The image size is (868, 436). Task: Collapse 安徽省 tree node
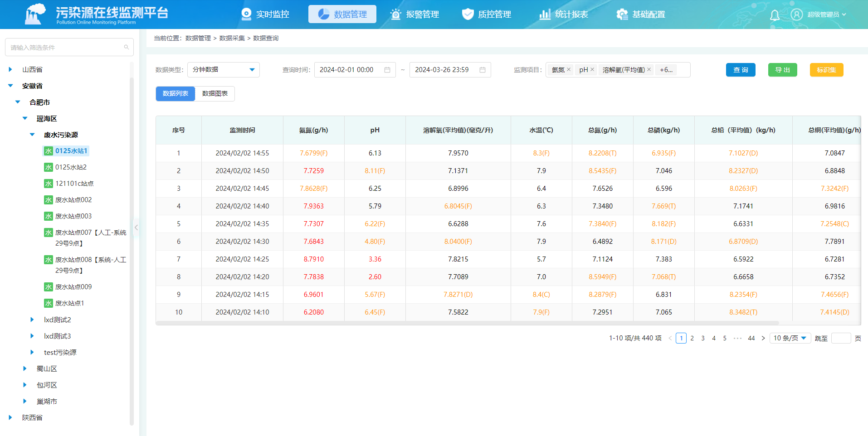[x=10, y=86]
